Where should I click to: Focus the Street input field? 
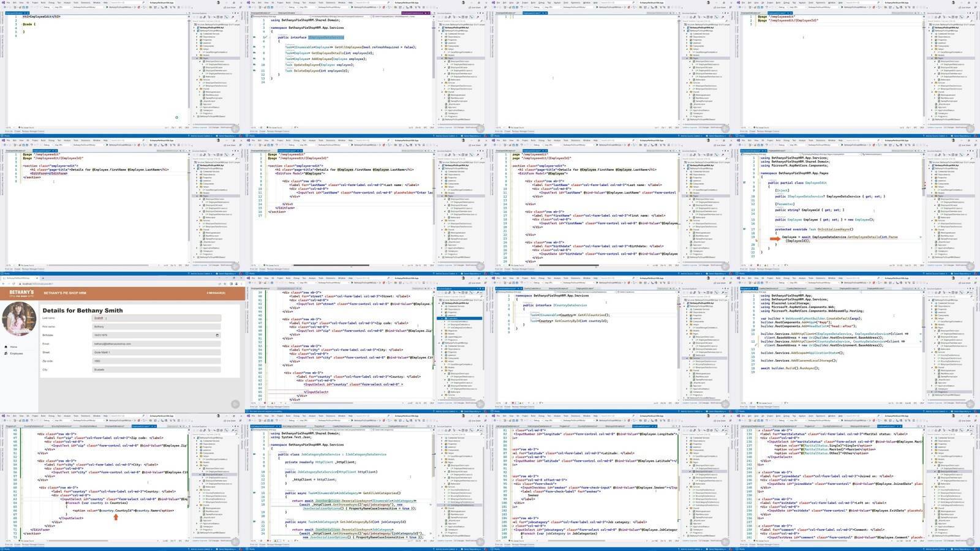(156, 353)
